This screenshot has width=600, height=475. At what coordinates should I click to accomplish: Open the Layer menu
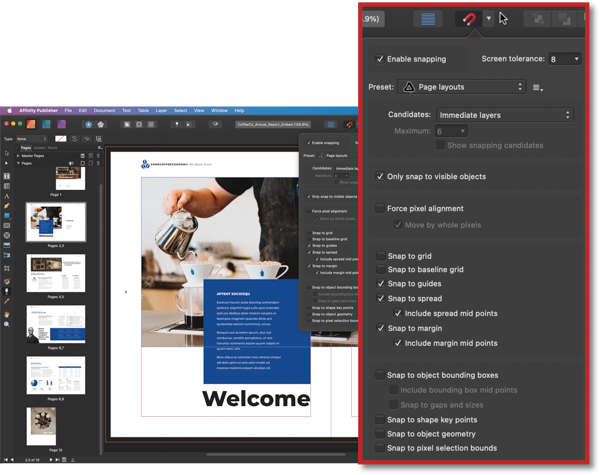[161, 111]
